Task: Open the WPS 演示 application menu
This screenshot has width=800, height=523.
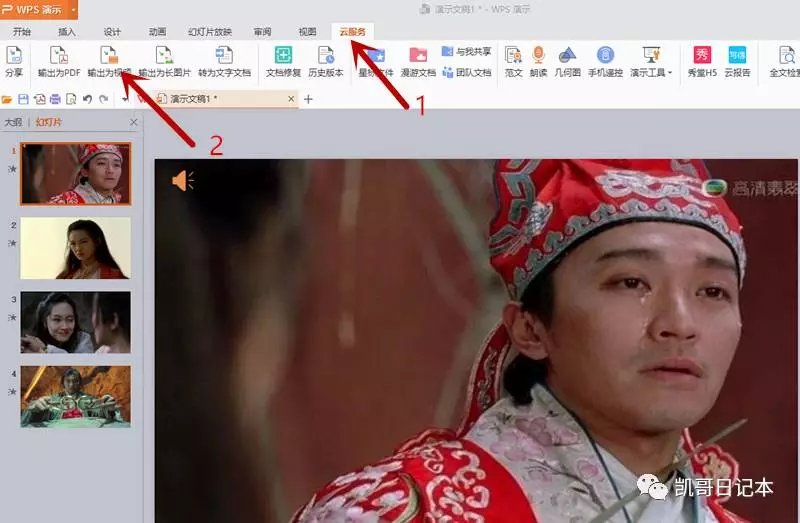Action: (x=39, y=9)
